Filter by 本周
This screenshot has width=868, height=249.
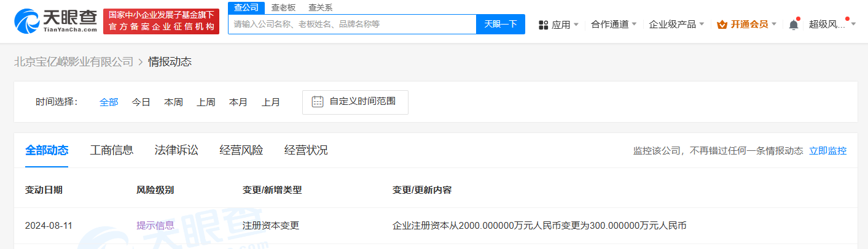(173, 102)
